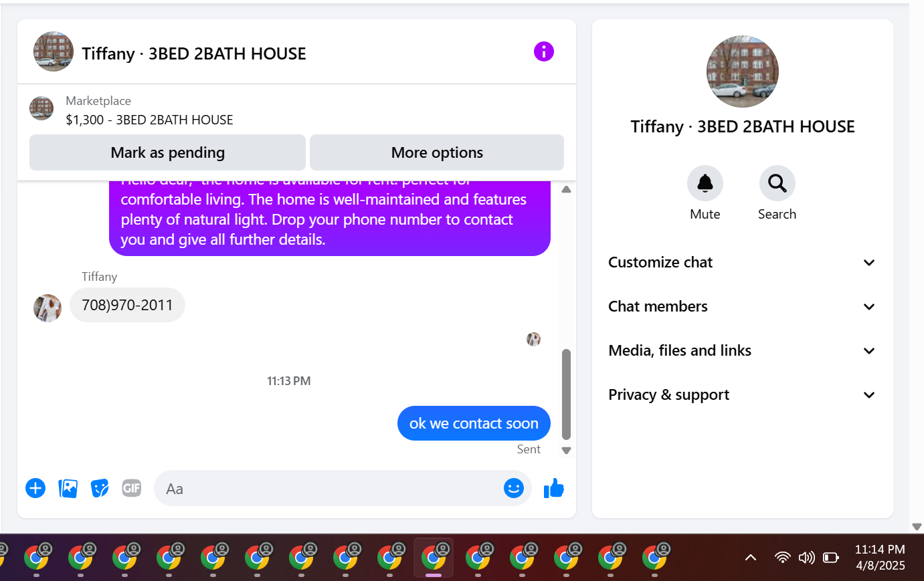Click the Mute bell icon
The height and width of the screenshot is (581, 924).
[x=705, y=183]
